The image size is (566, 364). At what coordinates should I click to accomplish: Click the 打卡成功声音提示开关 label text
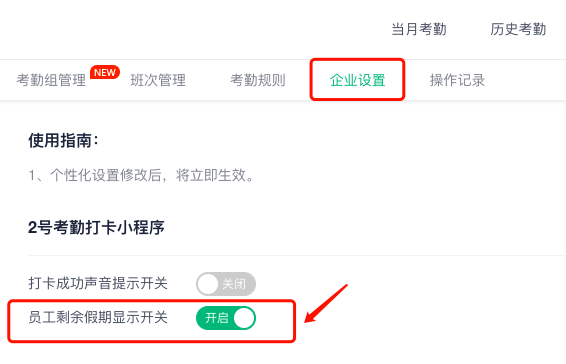click(98, 283)
